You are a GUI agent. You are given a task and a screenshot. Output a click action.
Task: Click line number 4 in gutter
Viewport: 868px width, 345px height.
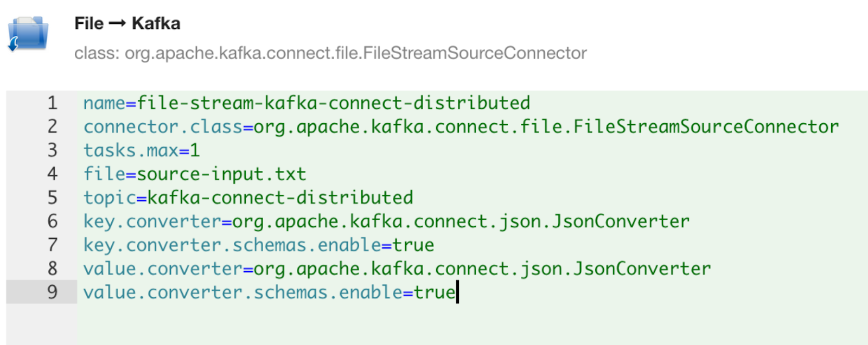coord(52,174)
